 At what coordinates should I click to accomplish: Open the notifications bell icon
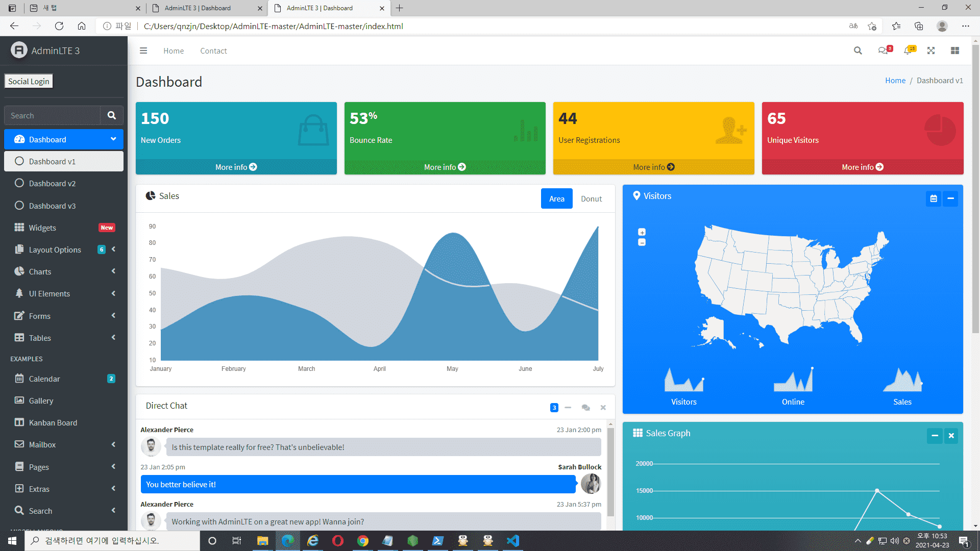coord(908,51)
